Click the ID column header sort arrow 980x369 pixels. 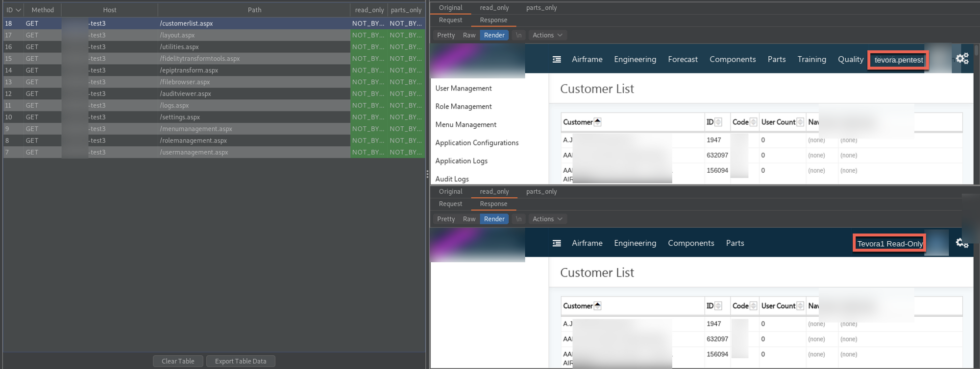[18, 10]
